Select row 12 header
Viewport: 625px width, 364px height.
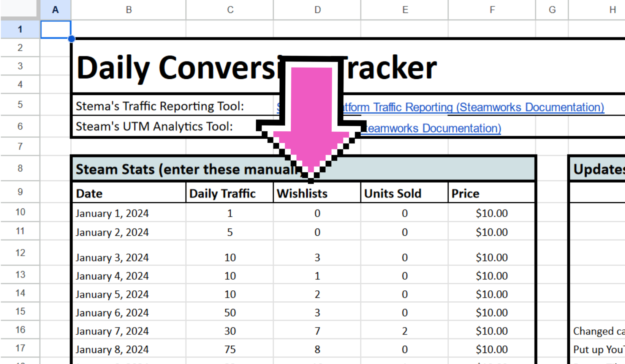(x=20, y=252)
